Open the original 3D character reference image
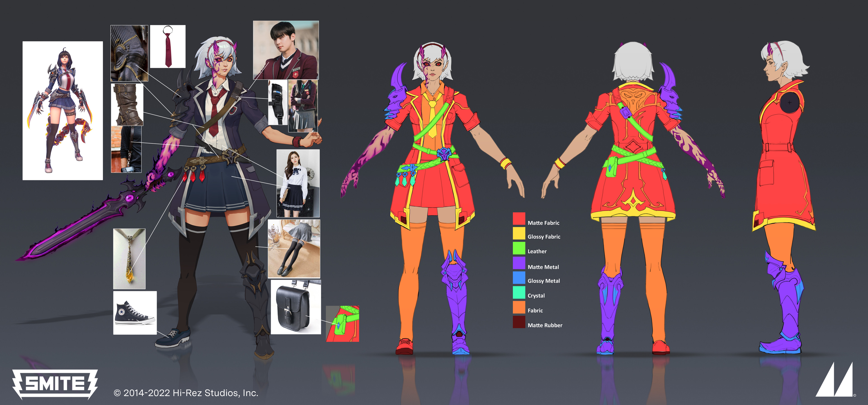The height and width of the screenshot is (405, 868). tap(63, 111)
